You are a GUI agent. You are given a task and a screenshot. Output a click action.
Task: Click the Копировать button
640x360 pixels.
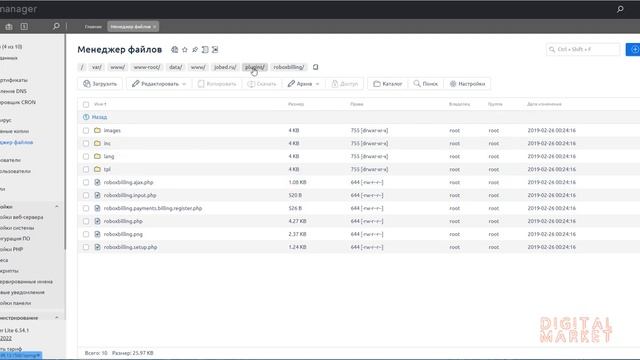click(217, 84)
